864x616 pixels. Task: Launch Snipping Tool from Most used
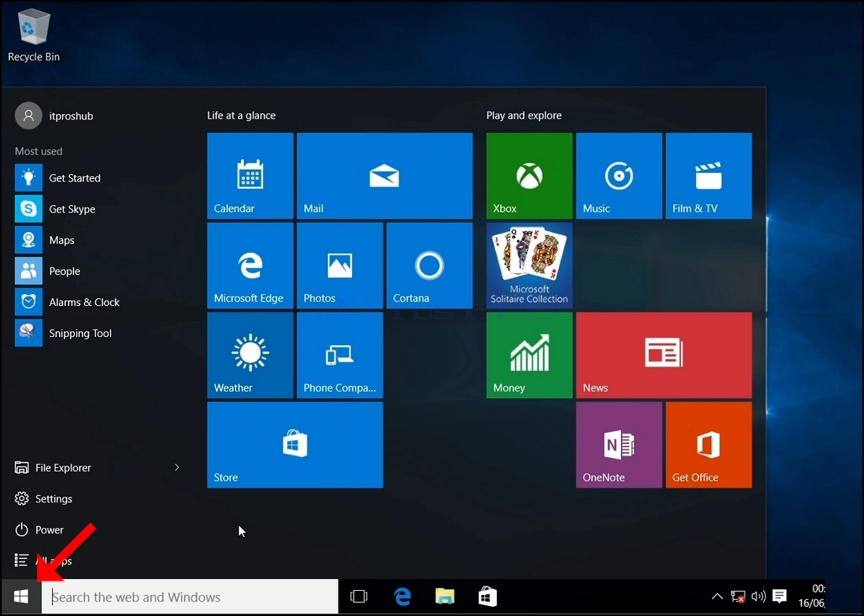(x=97, y=333)
